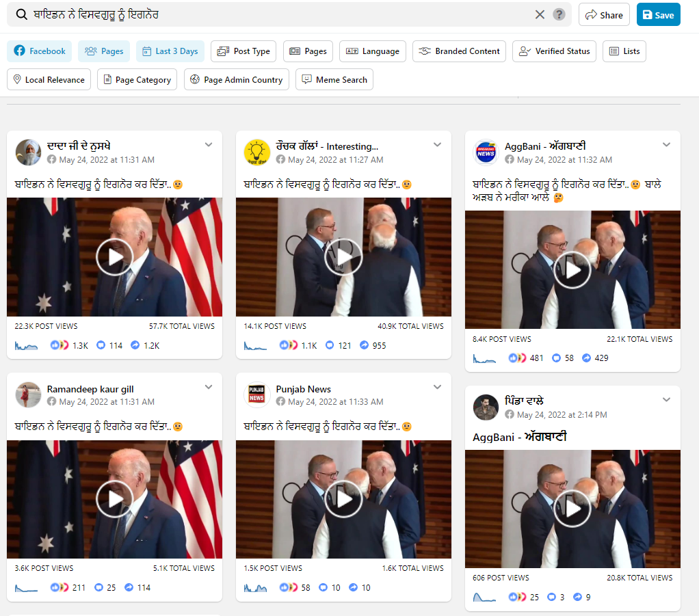Screen dimensions: 699x616
Task: Play the video in the Ramandeep kaur gill post
Action: click(114, 499)
